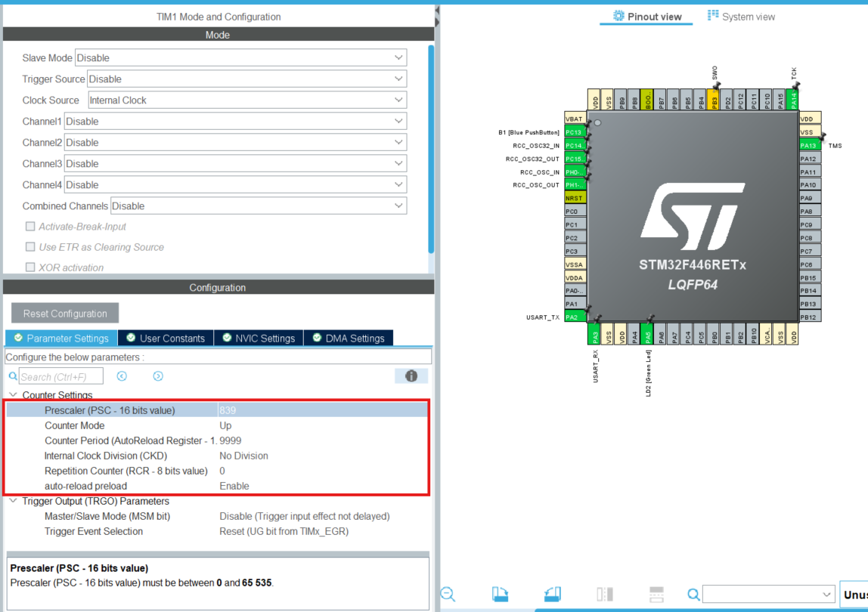Click the Master/Slave Mode (MSM bit) value
868x612 pixels.
[x=305, y=516]
